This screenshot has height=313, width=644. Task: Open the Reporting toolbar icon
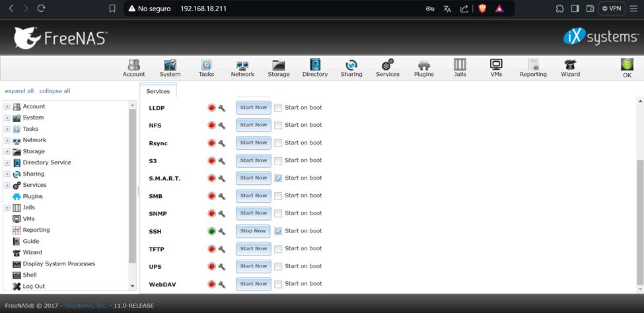pos(533,68)
